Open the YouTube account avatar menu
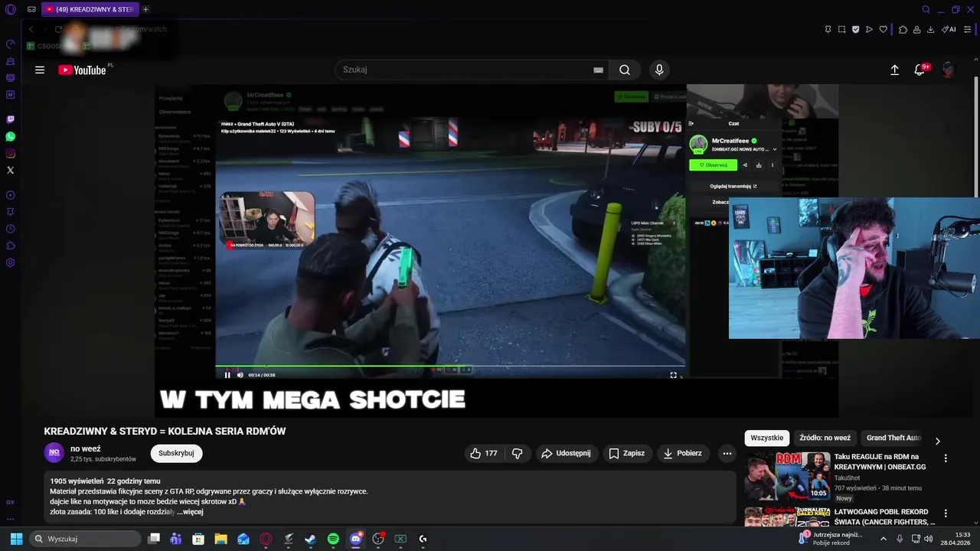Screen dimensions: 980x551 point(949,70)
